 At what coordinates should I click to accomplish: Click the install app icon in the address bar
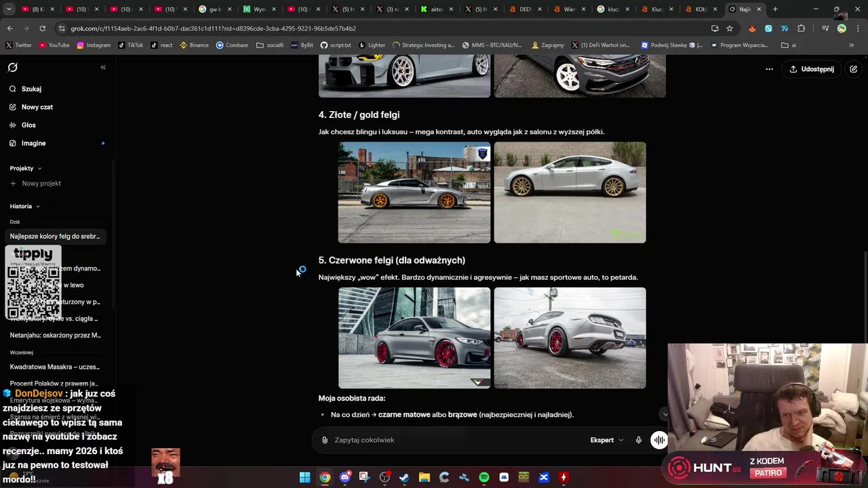point(715,28)
